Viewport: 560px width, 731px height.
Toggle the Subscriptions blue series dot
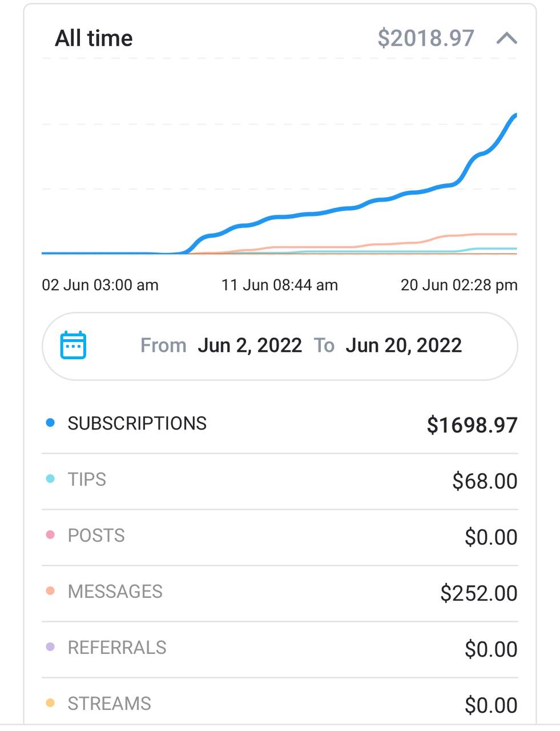pyautogui.click(x=50, y=423)
